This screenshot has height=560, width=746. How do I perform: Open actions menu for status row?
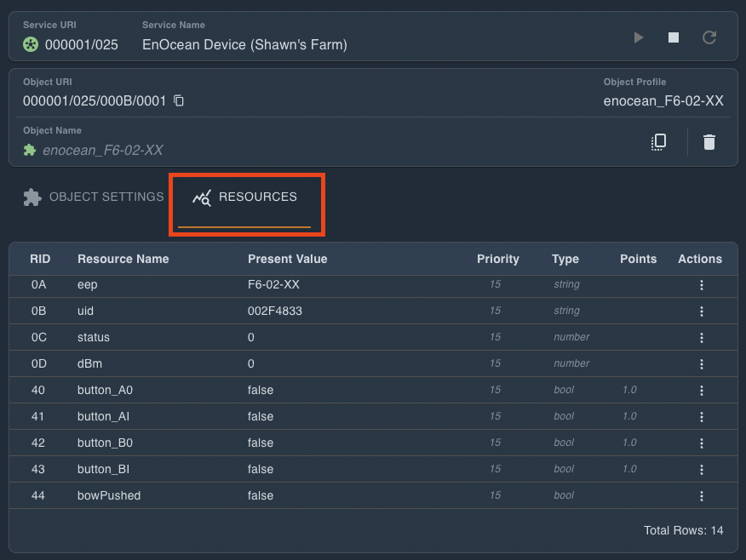(x=701, y=338)
